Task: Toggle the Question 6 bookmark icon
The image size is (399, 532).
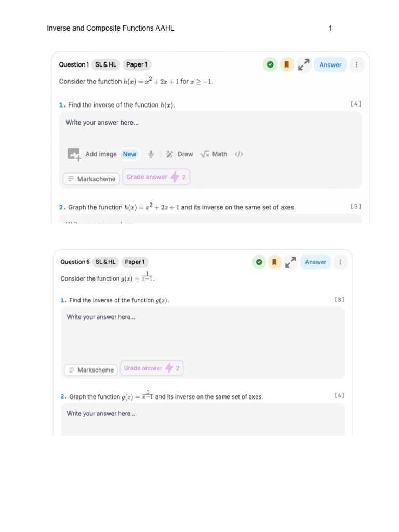Action: pyautogui.click(x=274, y=262)
